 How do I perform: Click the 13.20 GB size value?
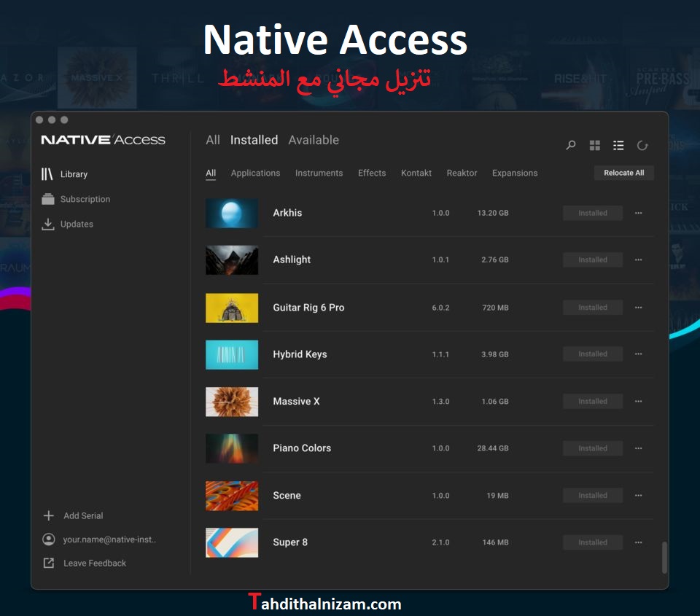[492, 213]
